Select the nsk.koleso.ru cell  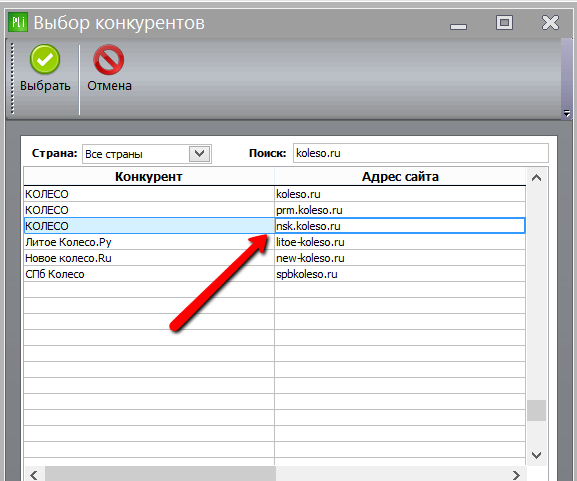point(400,226)
